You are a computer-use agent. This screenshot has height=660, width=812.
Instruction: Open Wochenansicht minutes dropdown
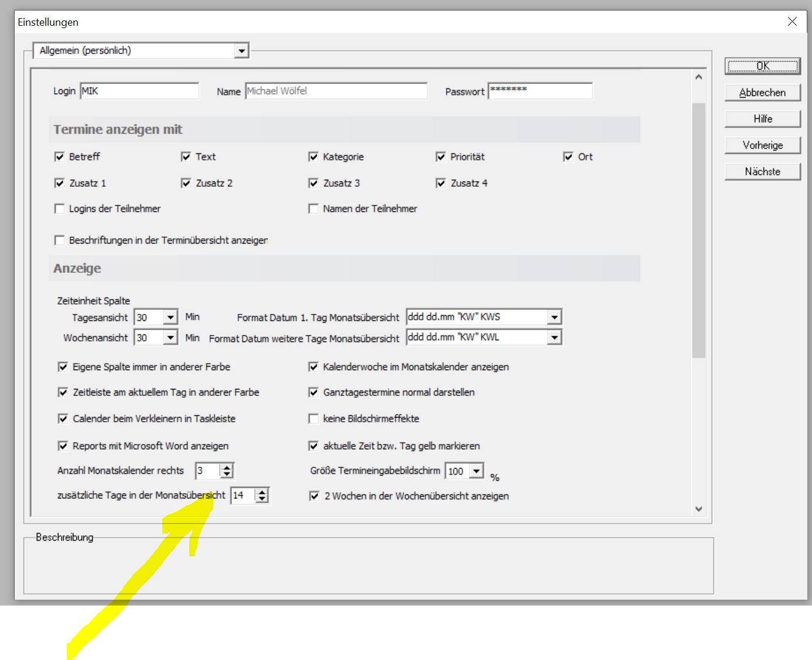170,338
